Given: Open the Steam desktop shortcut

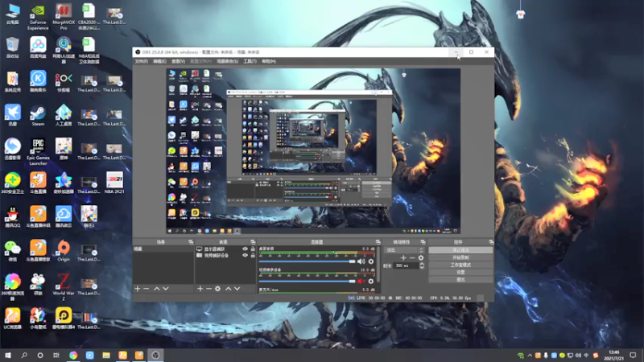Looking at the screenshot, I should click(38, 116).
